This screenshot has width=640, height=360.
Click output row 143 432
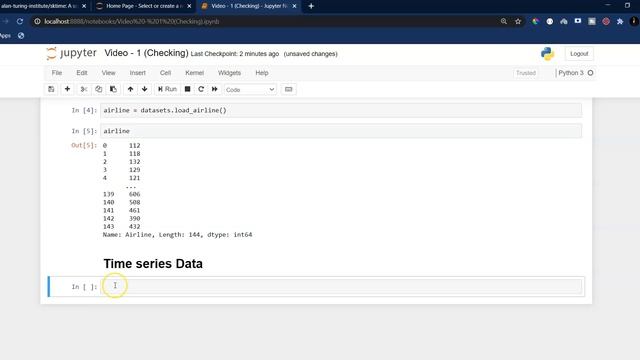(x=122, y=227)
